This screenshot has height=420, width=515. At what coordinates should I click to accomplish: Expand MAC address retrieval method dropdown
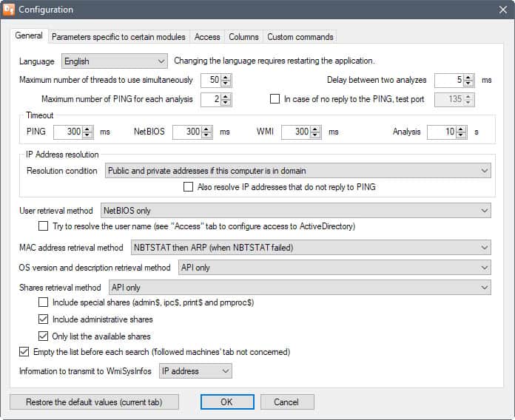click(x=311, y=248)
